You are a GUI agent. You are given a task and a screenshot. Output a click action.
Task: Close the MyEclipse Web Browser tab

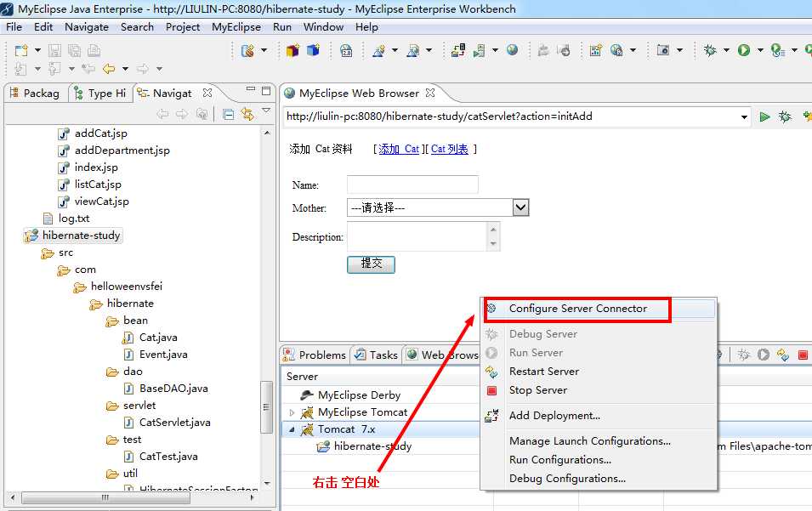click(430, 93)
